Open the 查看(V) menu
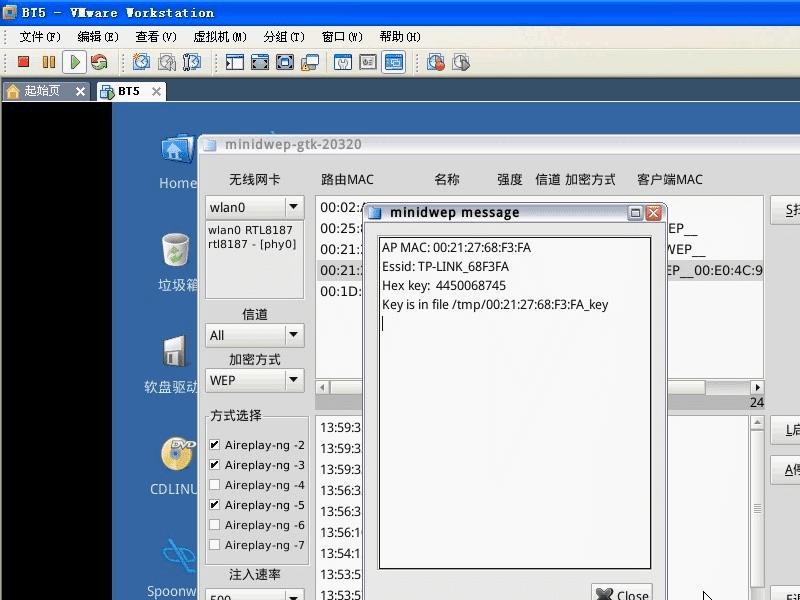The height and width of the screenshot is (600, 800). coord(156,37)
